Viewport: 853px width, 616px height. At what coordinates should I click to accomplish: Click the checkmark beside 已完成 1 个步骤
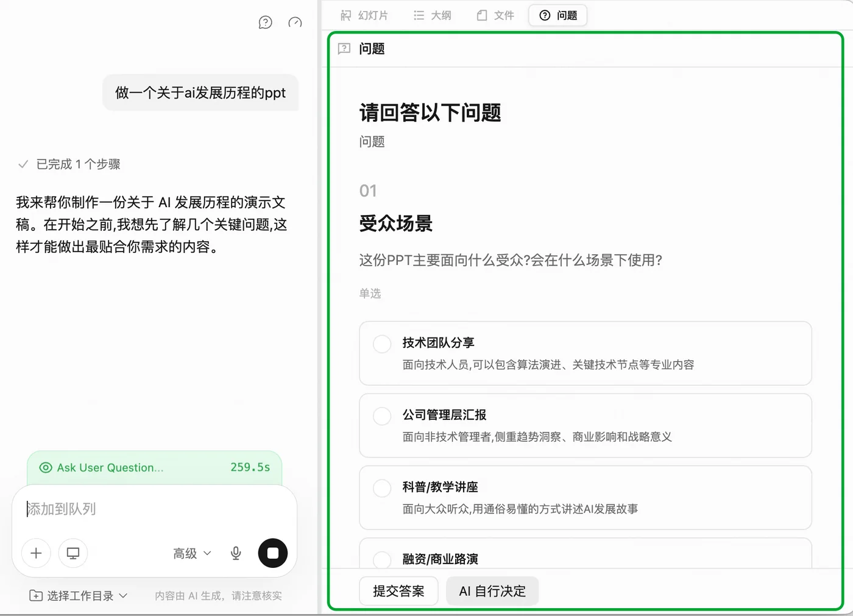click(23, 164)
